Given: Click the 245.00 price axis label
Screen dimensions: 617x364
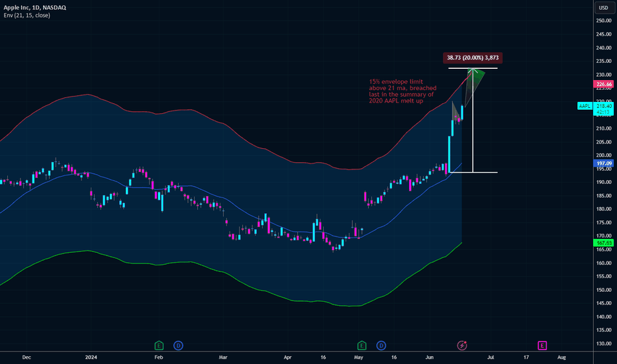Looking at the screenshot, I should (604, 34).
